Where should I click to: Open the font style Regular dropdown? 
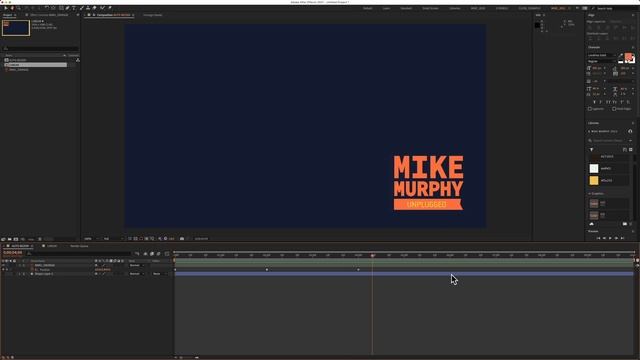[602, 61]
